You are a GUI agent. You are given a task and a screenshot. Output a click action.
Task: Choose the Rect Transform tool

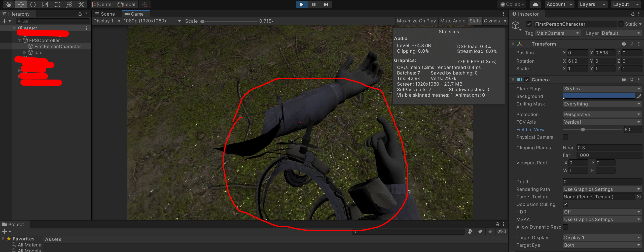click(57, 4)
